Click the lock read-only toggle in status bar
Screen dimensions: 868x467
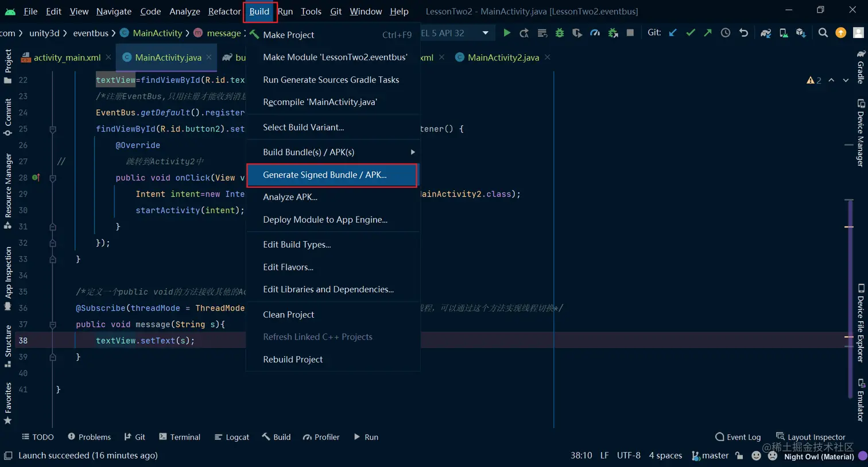(x=739, y=456)
